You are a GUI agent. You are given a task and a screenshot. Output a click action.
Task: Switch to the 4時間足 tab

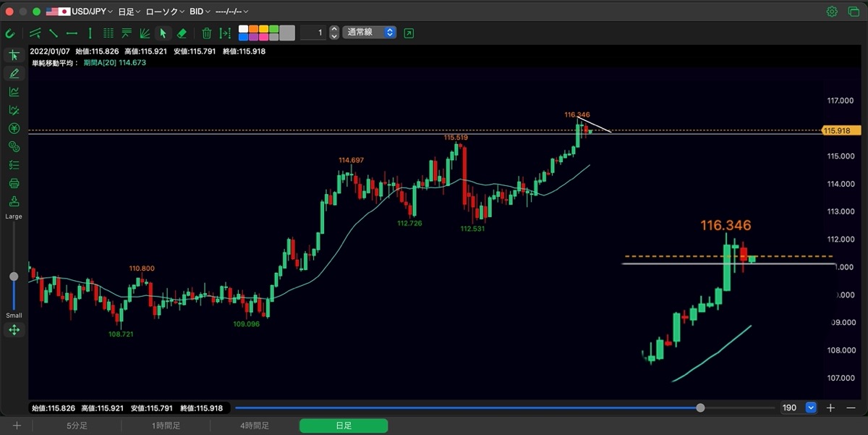(x=255, y=426)
